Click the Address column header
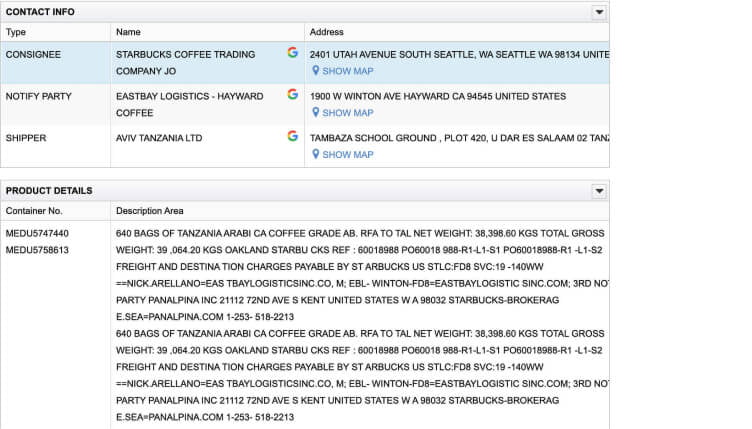This screenshot has height=429, width=752. 327,32
